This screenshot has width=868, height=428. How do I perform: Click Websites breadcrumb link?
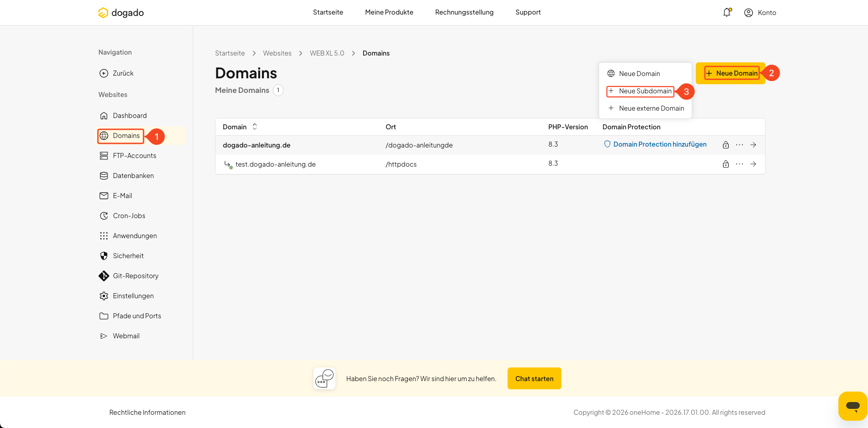[x=277, y=53]
